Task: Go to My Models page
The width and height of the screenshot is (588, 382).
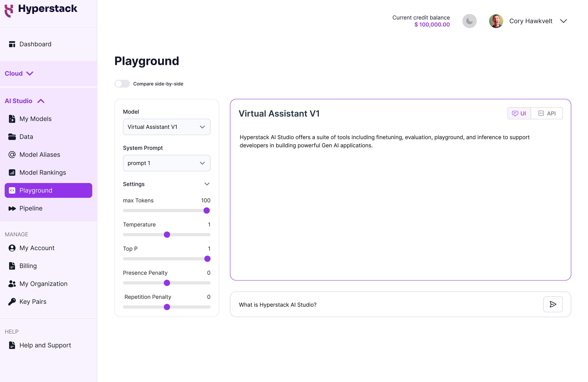Action: click(x=48, y=119)
